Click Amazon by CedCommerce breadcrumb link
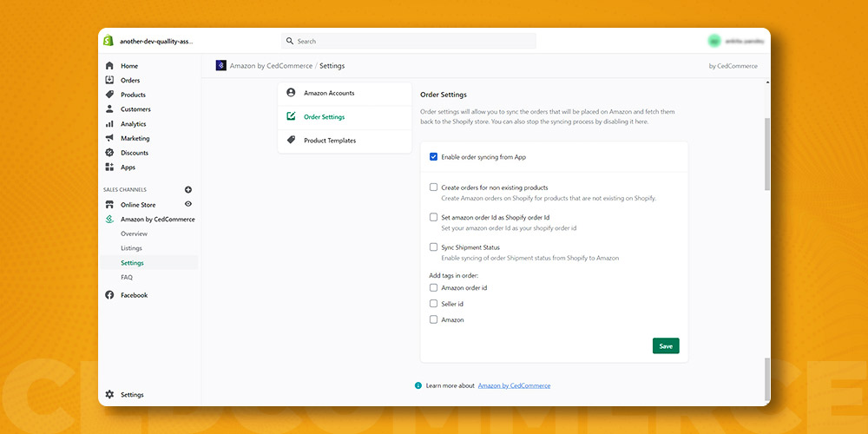 point(271,66)
